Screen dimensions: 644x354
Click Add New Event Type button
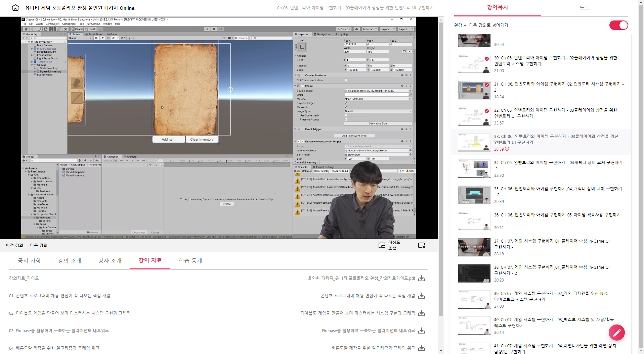click(354, 136)
